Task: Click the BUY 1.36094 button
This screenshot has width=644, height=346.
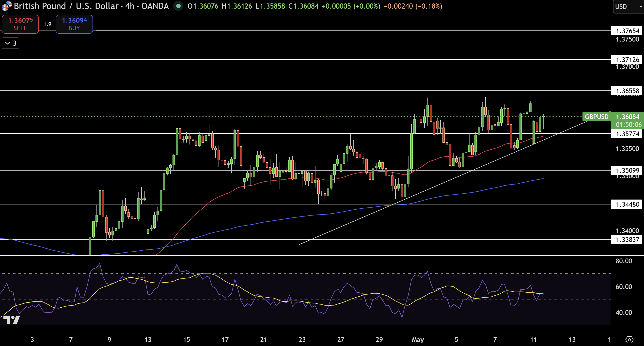Action: [x=74, y=24]
